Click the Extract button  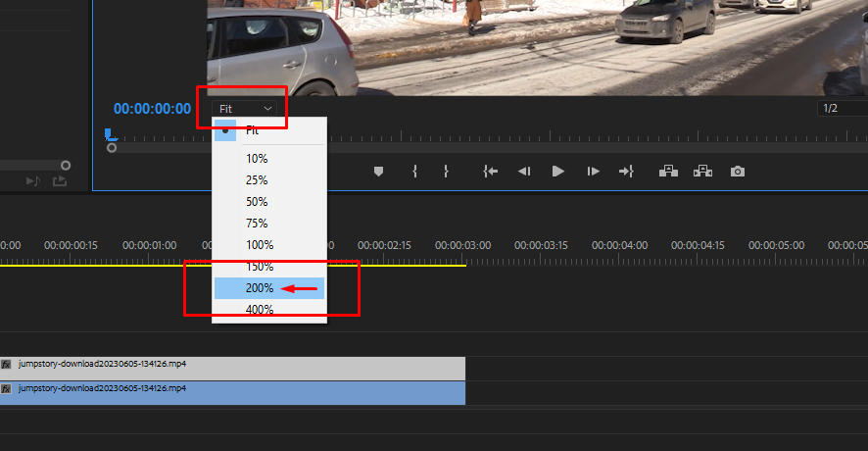pyautogui.click(x=702, y=172)
